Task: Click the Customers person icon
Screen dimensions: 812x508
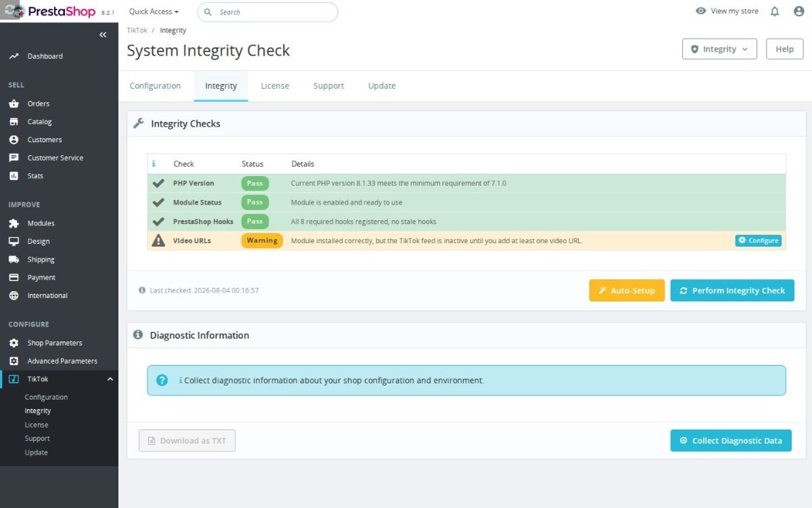Action: pyautogui.click(x=14, y=140)
